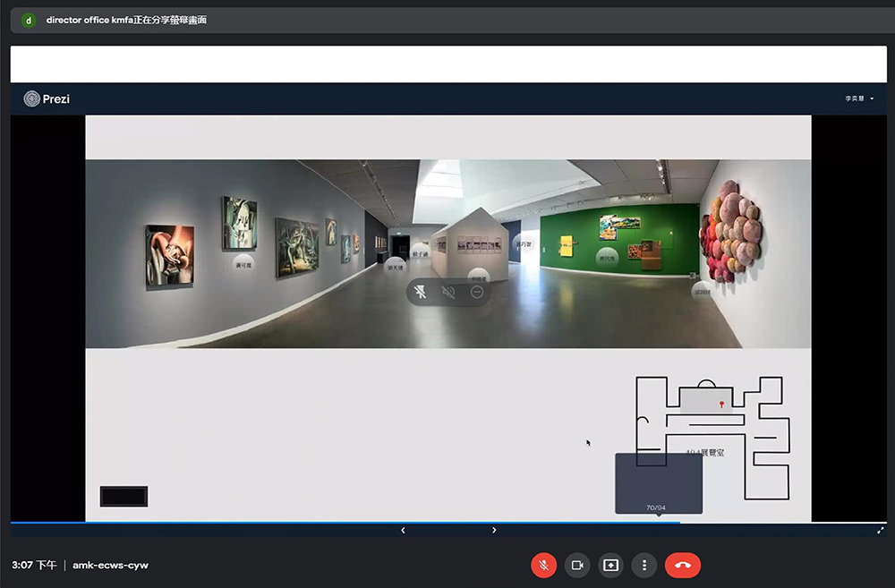The image size is (895, 588).
Task: Open more options three-dot menu
Action: [x=644, y=565]
